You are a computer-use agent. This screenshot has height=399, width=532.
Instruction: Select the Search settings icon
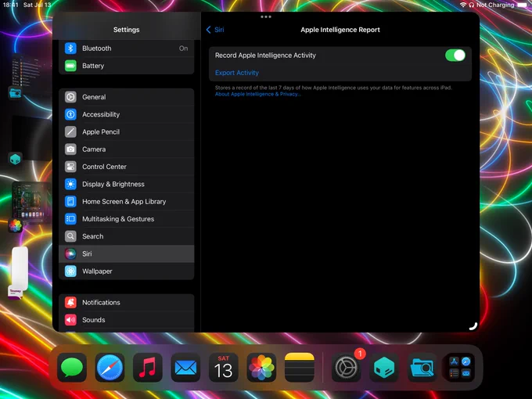(x=70, y=236)
